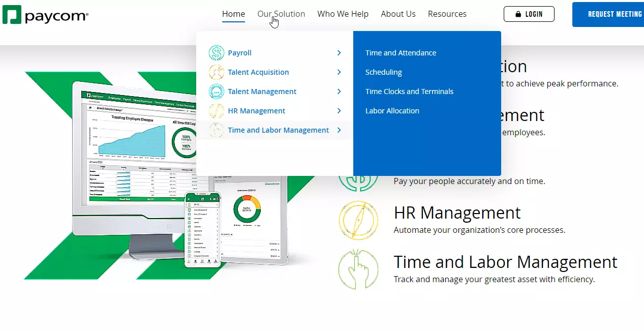Click the Paycom logo
This screenshot has width=644, height=332.
pyautogui.click(x=45, y=15)
